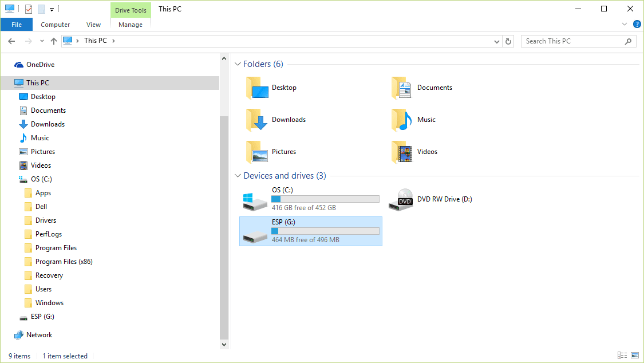Open the Manage tab under Drive Tools
Screen dimensions: 644x363
[x=131, y=24]
